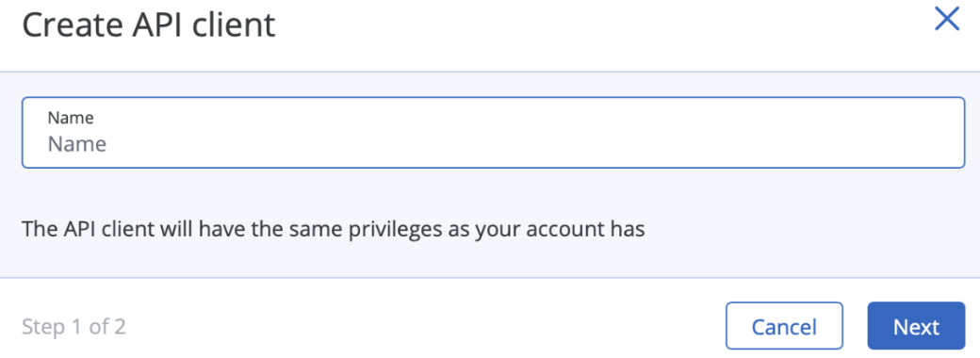
Task: Click the Cancel button
Action: (784, 326)
